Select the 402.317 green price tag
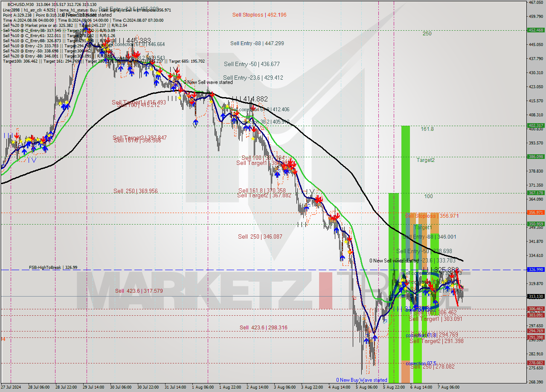This screenshot has width=546, height=392. coord(536,126)
